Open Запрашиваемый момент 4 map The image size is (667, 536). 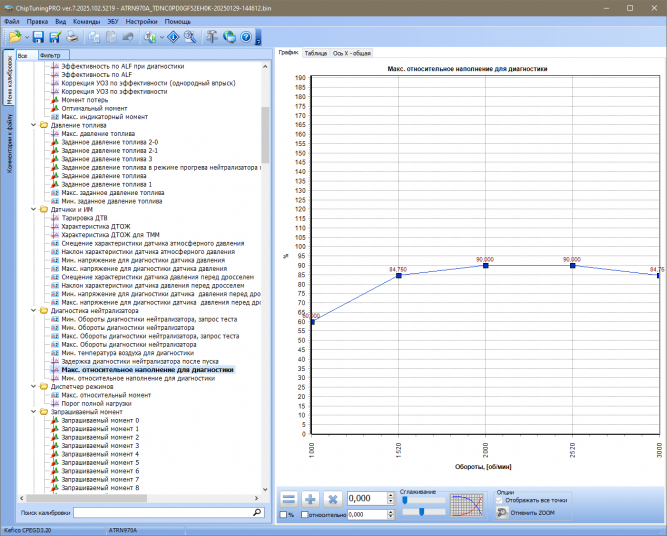[100, 454]
